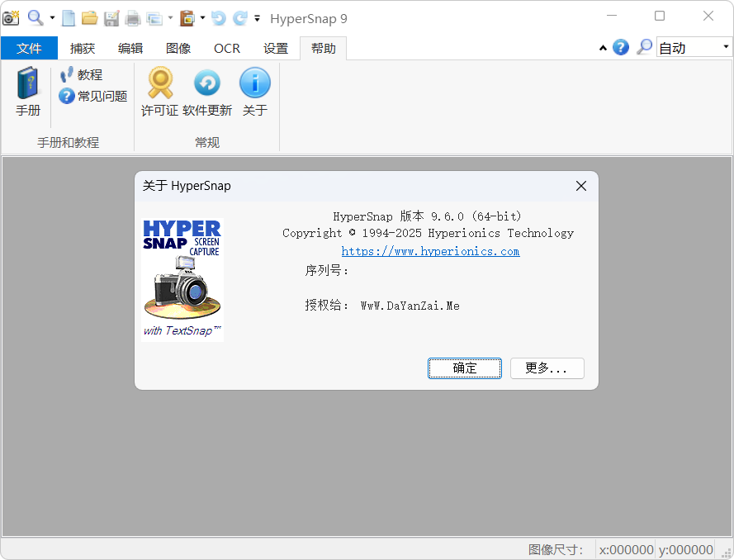Open the 常见问题 FAQ item
The height and width of the screenshot is (560, 734).
pyautogui.click(x=93, y=96)
